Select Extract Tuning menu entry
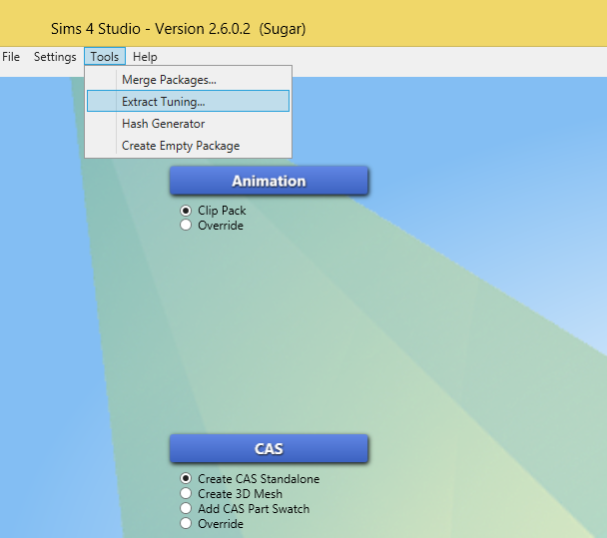This screenshot has height=538, width=607. 188,101
